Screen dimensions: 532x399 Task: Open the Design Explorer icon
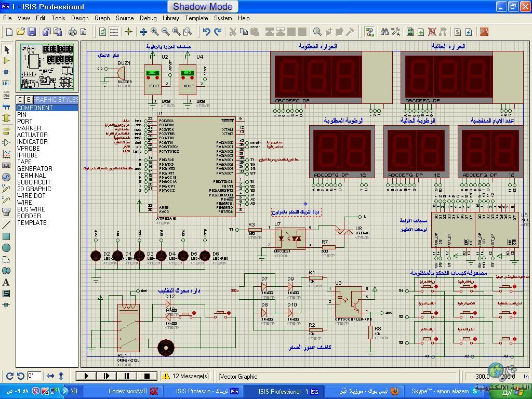point(410,32)
